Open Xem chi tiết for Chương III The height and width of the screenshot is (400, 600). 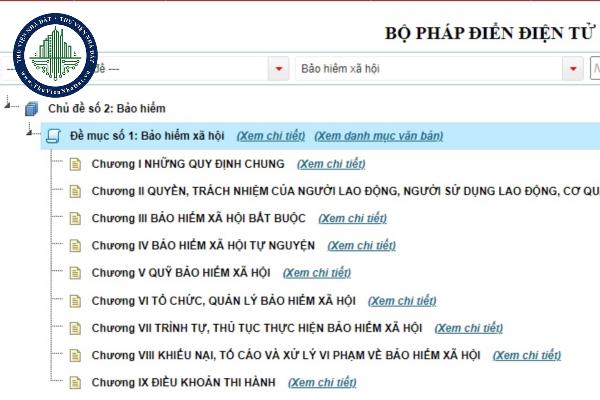pyautogui.click(x=352, y=219)
